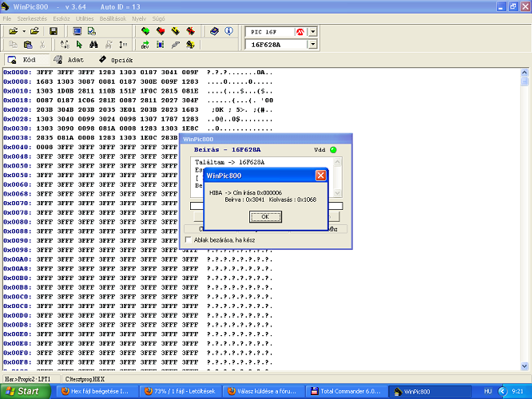This screenshot has height=399, width=532.
Task: Click the swap arrows A/B icon
Action: 65,45
